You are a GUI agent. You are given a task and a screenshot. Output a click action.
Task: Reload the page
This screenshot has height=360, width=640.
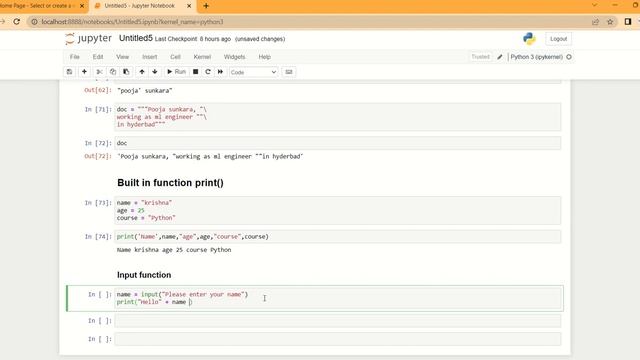[x=17, y=22]
